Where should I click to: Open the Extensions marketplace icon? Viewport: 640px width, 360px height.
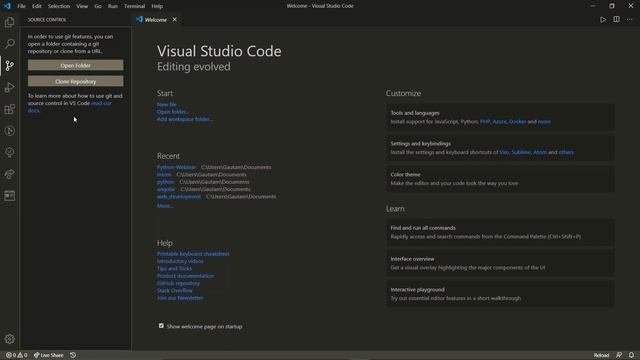[9, 109]
